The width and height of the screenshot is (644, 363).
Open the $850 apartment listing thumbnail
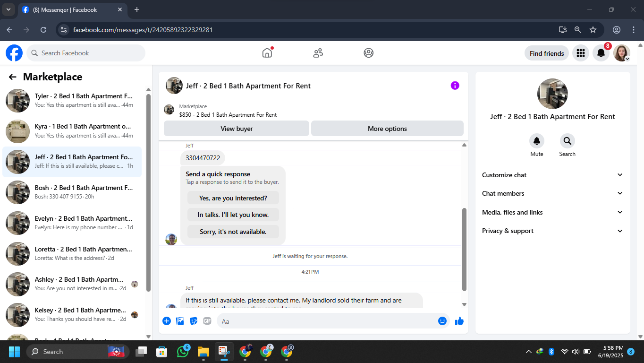169,110
